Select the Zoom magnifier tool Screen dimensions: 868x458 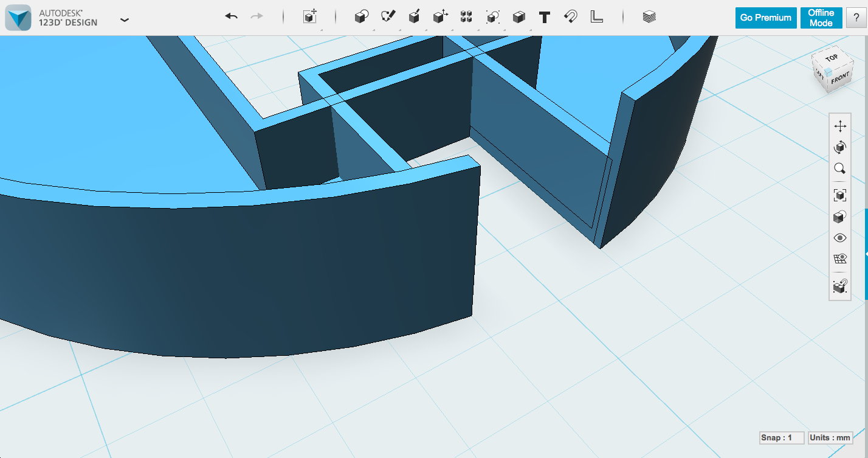tap(839, 168)
